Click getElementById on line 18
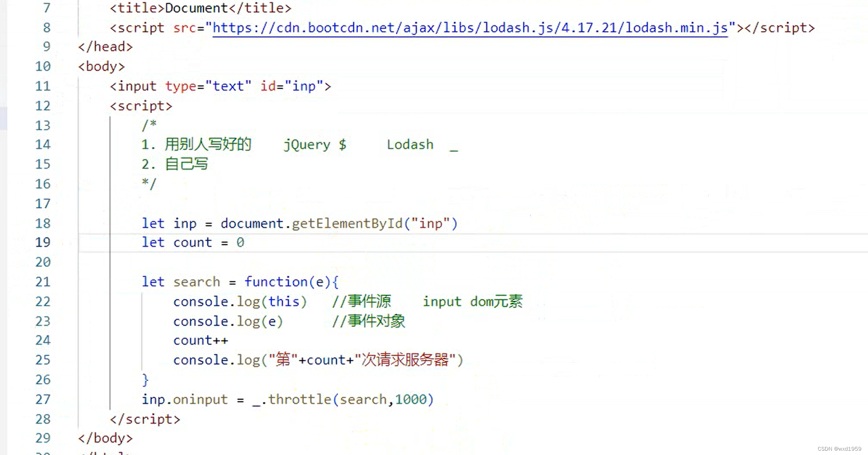868x455 pixels. coord(347,224)
